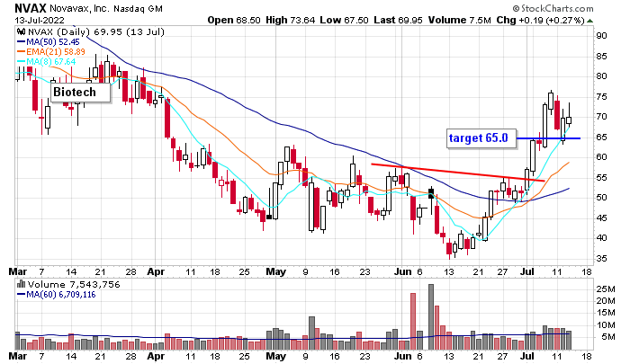Click the Nasdaq GM exchange label
The width and height of the screenshot is (630, 364).
click(x=138, y=8)
